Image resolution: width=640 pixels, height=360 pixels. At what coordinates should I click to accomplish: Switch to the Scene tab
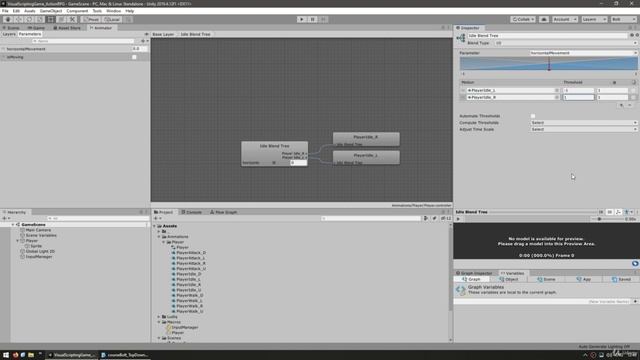(11, 28)
